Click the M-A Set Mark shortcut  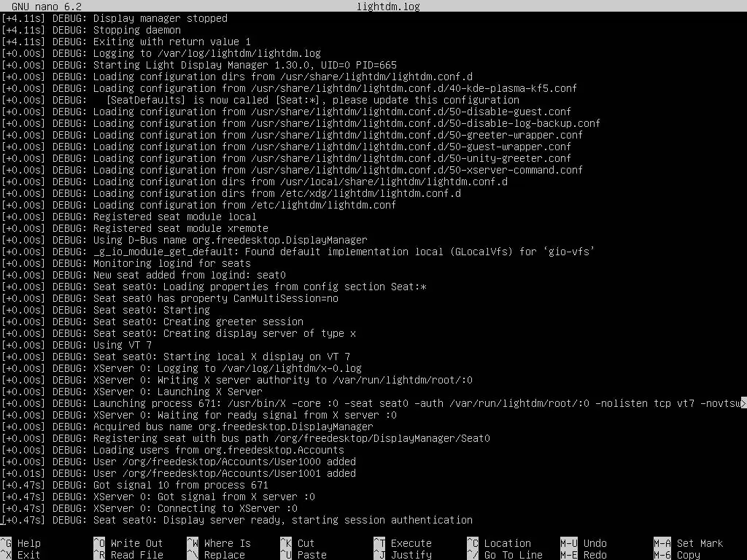[689, 543]
